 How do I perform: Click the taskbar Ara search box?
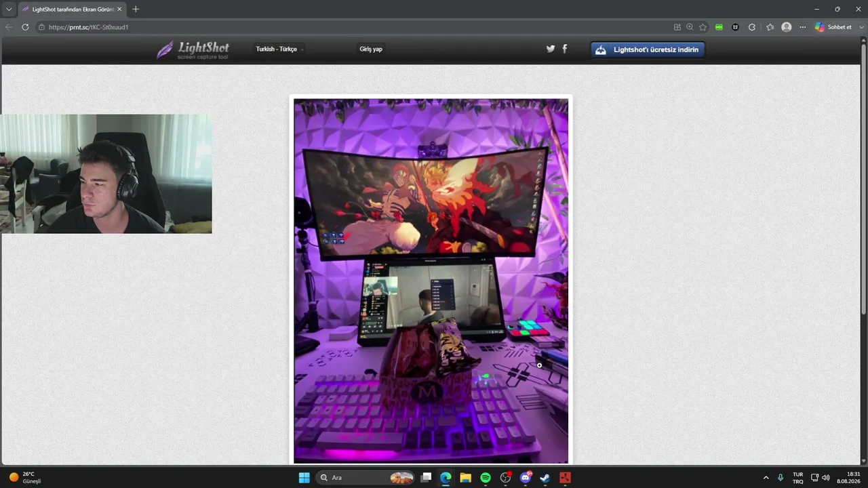[366, 478]
